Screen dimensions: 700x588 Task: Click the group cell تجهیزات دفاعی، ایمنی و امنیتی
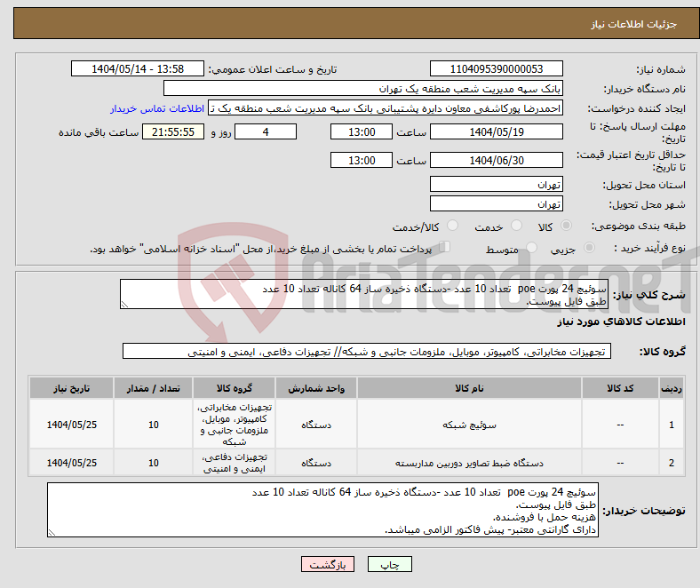click(235, 463)
